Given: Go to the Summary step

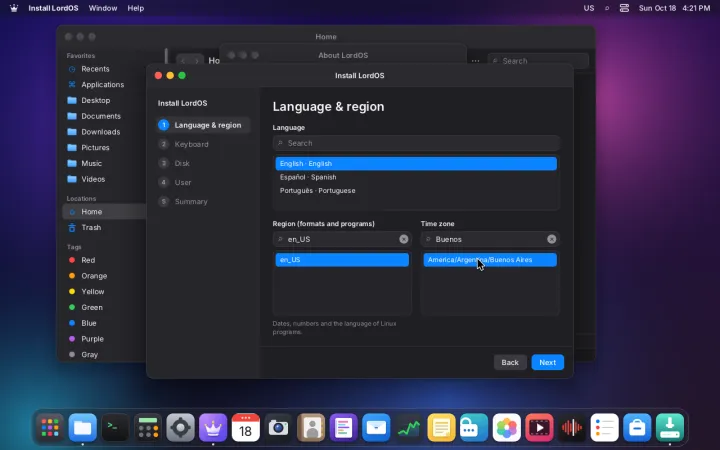Looking at the screenshot, I should [x=203, y=202].
